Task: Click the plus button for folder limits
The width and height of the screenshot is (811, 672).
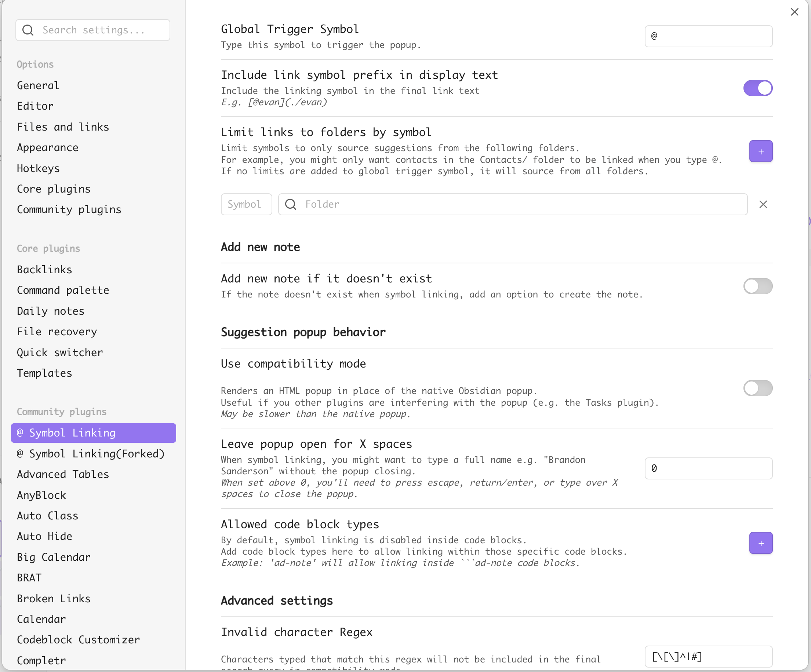Action: [x=760, y=151]
